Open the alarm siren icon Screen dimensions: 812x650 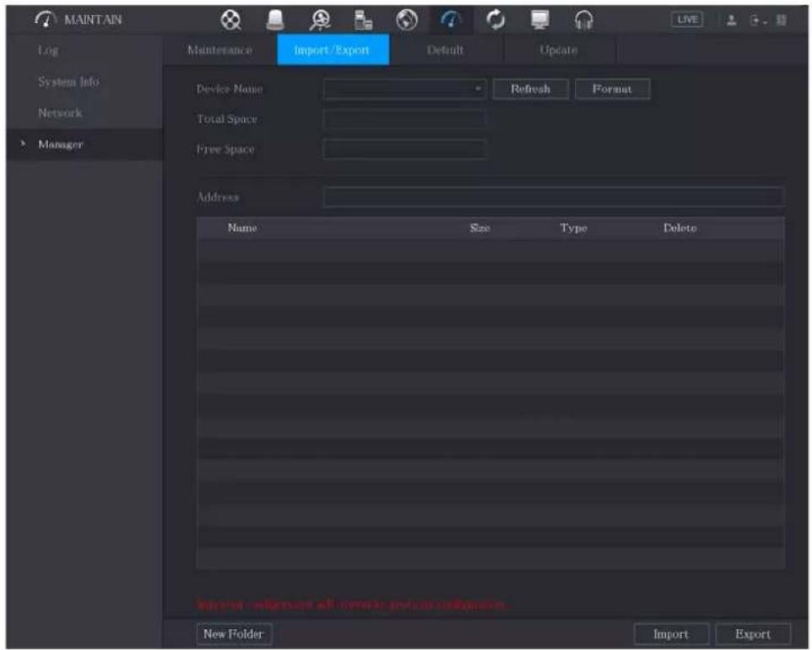[275, 20]
